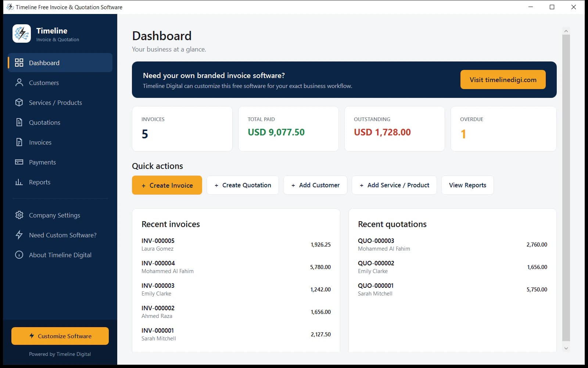Click the Customize Software button
588x368 pixels.
tap(60, 336)
